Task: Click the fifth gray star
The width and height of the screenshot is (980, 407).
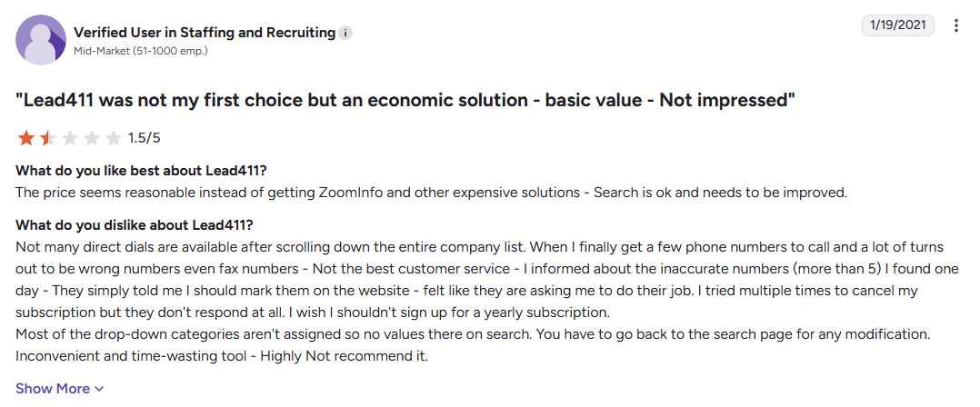Action: (113, 138)
